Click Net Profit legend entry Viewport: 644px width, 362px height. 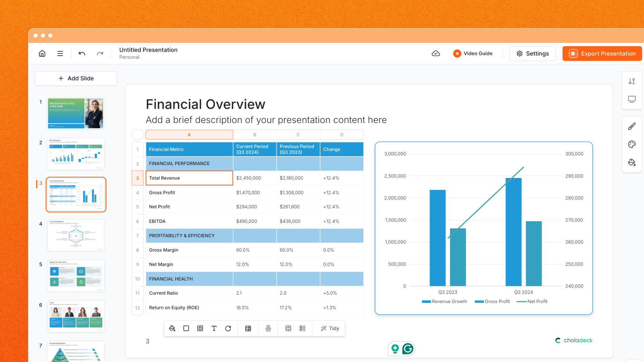[x=532, y=302]
